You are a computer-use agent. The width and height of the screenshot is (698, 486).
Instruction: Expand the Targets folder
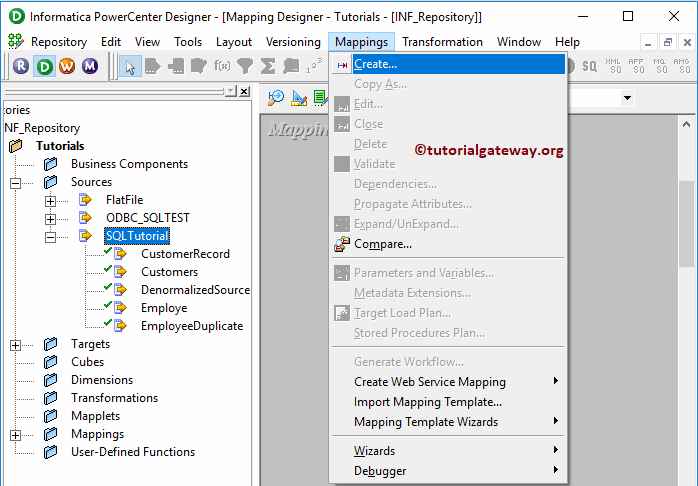coord(16,345)
